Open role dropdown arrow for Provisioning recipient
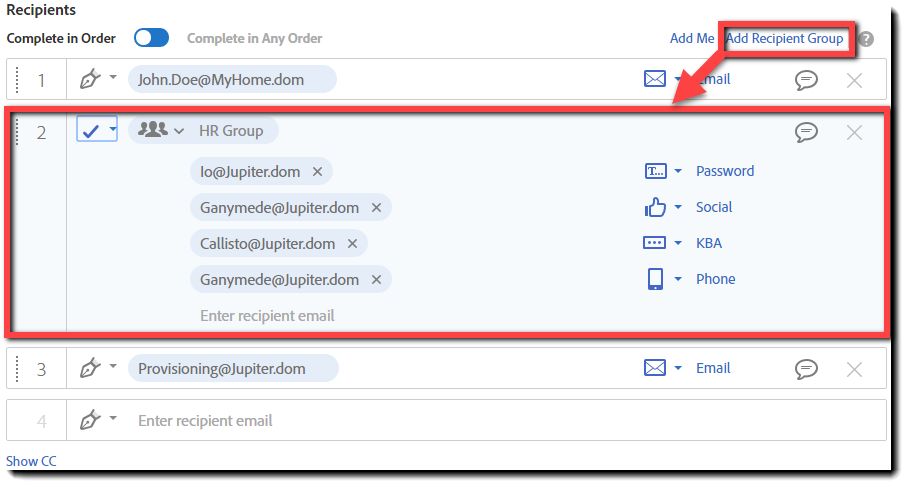Image resolution: width=921 pixels, height=500 pixels. coord(113,366)
